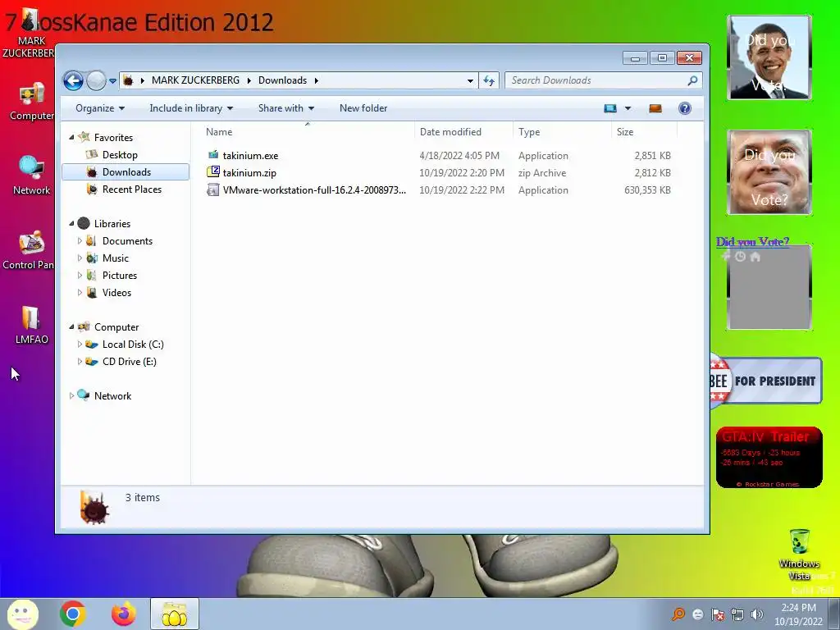Open address bar history dropdown
The width and height of the screenshot is (840, 630).
click(470, 81)
